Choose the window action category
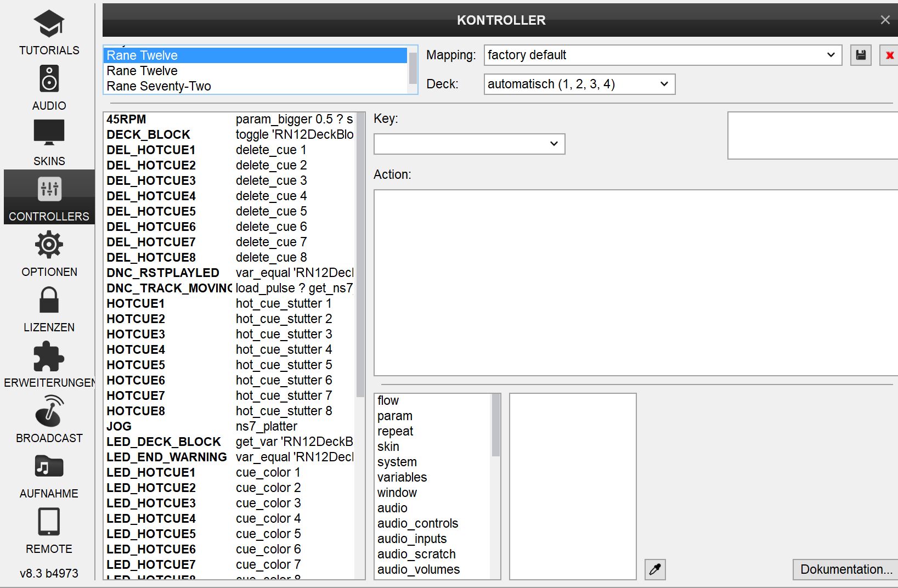The image size is (898, 588). click(433, 493)
